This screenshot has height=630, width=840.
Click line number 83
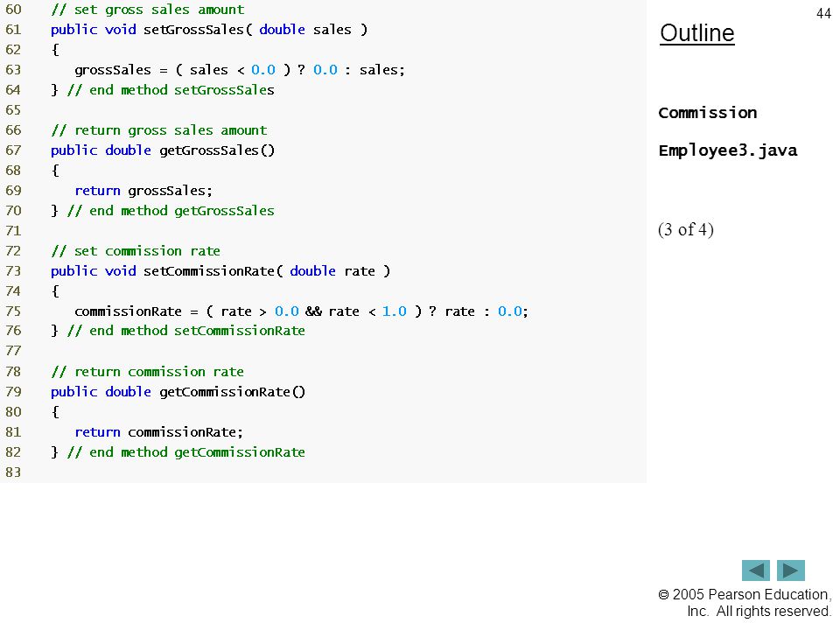click(x=13, y=472)
